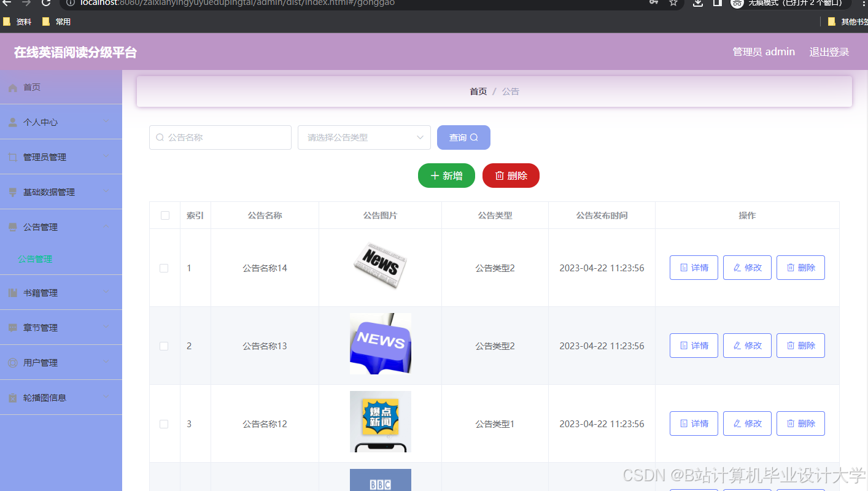This screenshot has height=491, width=868.
Task: Open the 资料 bookmarks folder
Action: pyautogui.click(x=17, y=21)
